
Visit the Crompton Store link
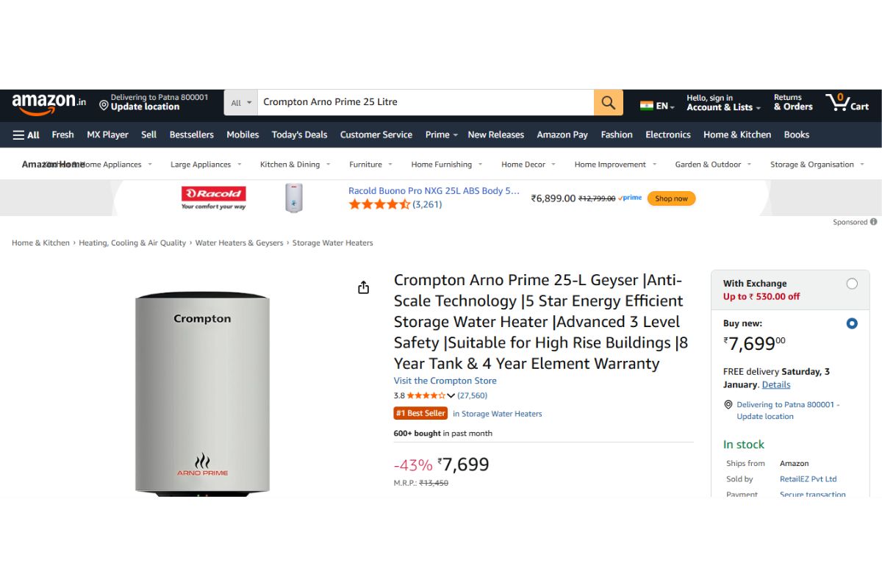(x=445, y=381)
